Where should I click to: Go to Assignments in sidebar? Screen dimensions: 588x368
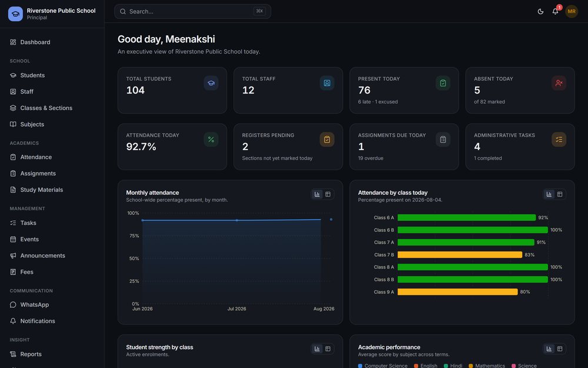(52, 174)
